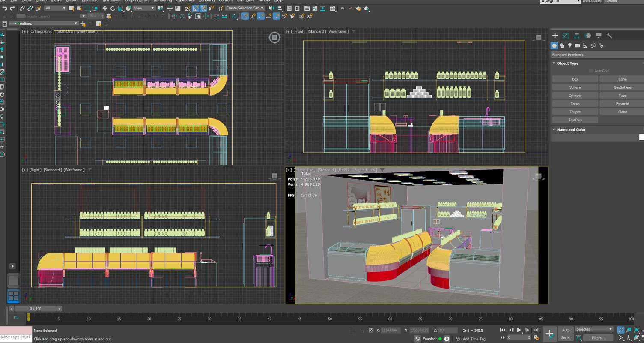Viewport: 644px width, 343px height.
Task: Click the Teapot primitive button
Action: 575,112
